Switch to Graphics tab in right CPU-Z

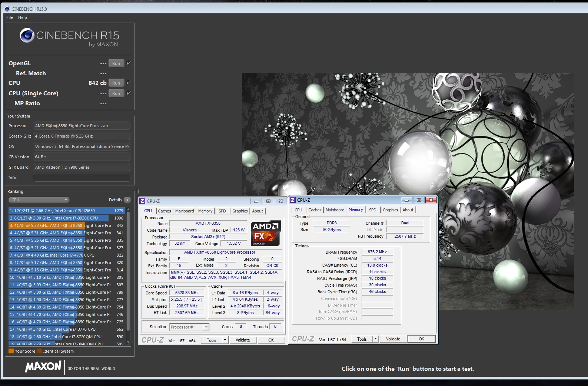click(x=391, y=210)
